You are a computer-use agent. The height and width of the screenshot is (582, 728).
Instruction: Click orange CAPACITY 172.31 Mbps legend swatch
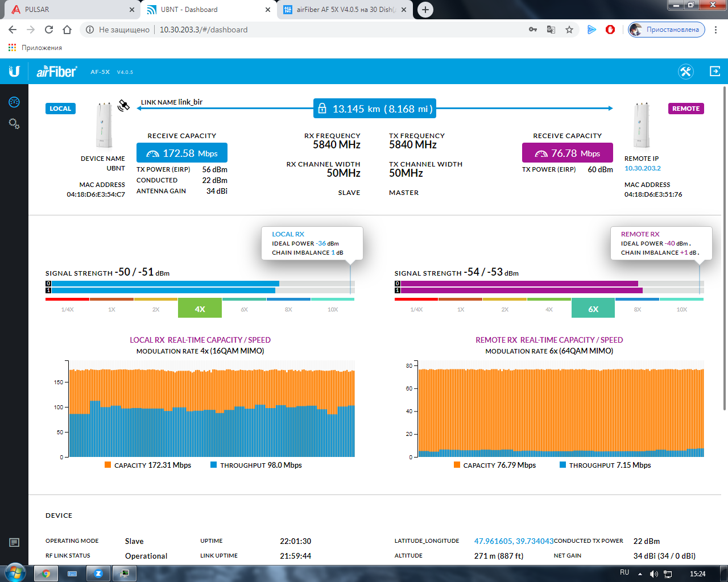click(x=108, y=465)
